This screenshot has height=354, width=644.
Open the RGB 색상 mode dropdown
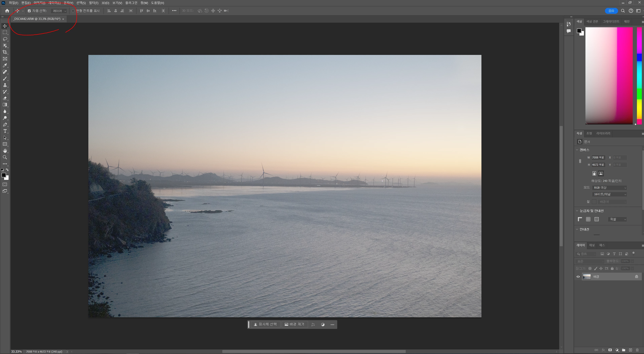tap(610, 188)
